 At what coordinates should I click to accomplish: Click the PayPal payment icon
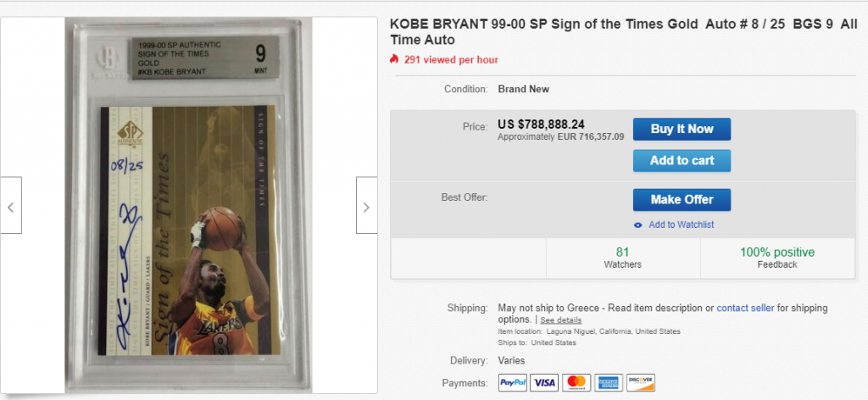point(513,383)
